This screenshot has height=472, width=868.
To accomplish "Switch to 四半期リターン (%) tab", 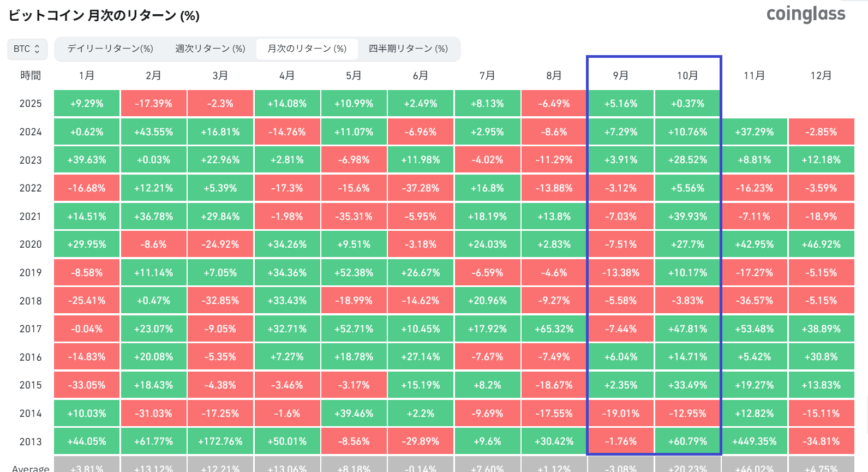I will click(408, 49).
